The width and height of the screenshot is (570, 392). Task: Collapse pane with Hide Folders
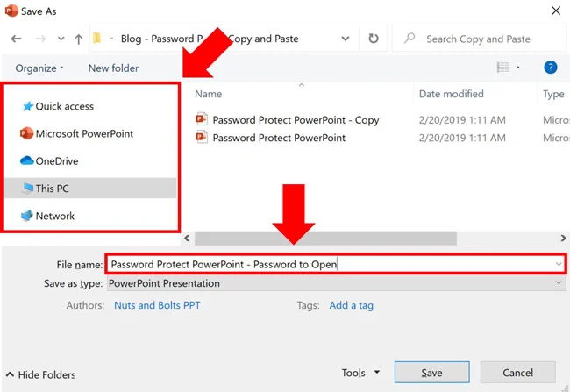pyautogui.click(x=40, y=374)
